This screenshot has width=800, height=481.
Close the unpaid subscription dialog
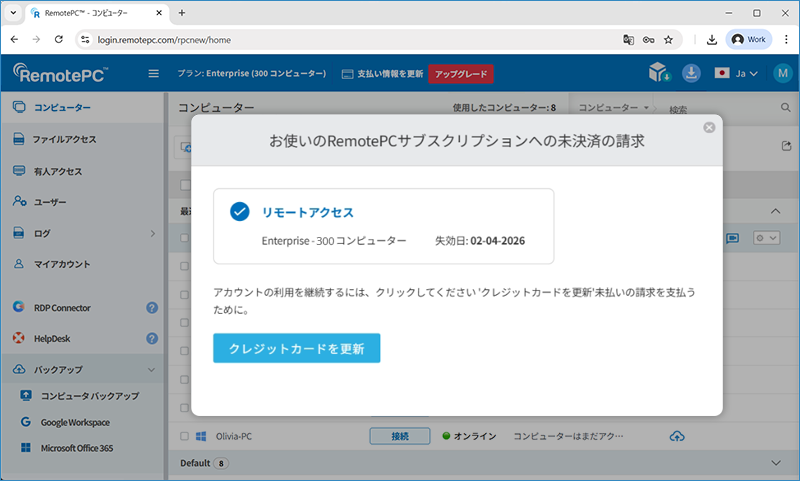pyautogui.click(x=709, y=128)
